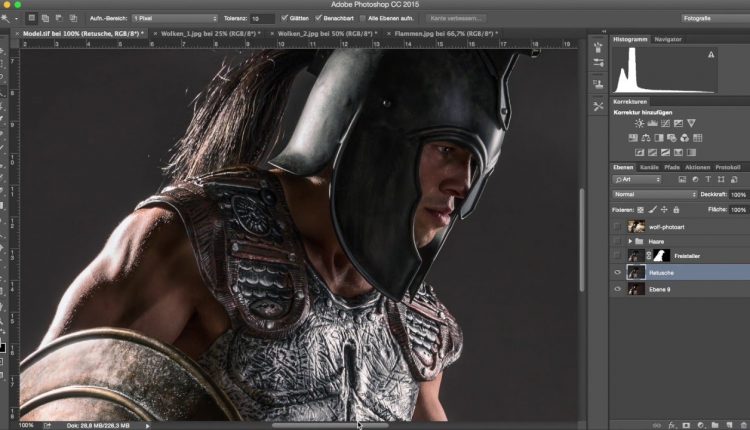Switch to the Aktionen tab
Screen dimensions: 750x430
pyautogui.click(x=697, y=167)
